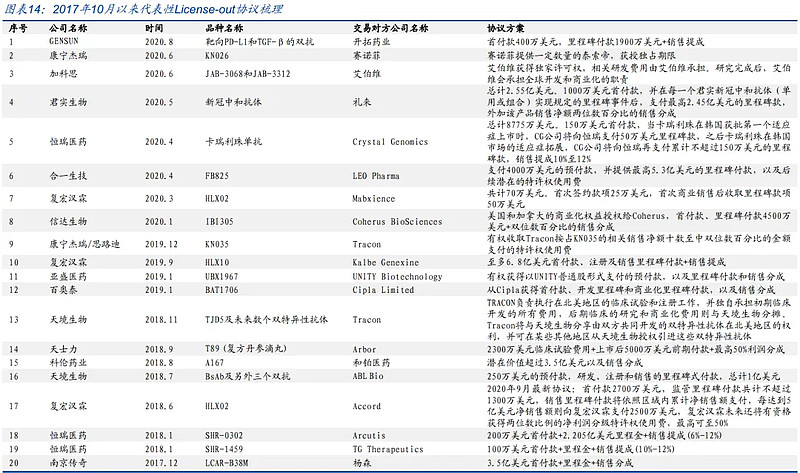Click agreement text '潜在价值超过3.5亿美元以及销售分成'
The height and width of the screenshot is (473, 800).
pyautogui.click(x=565, y=362)
